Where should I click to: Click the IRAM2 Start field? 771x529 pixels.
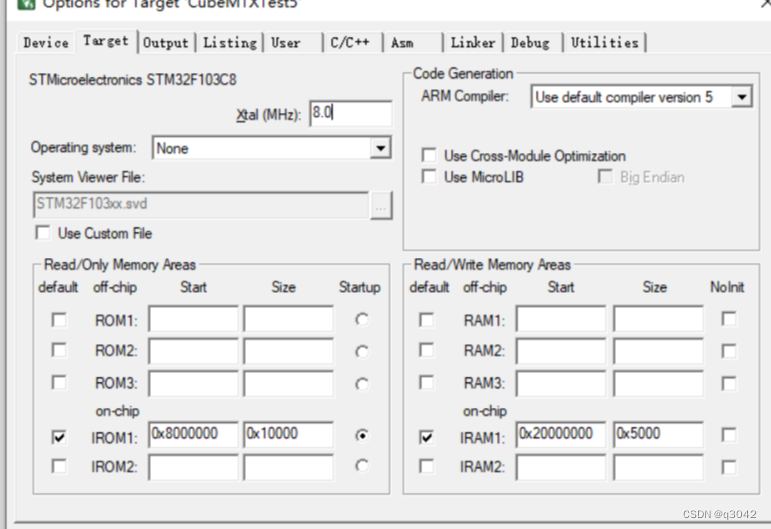tap(561, 467)
